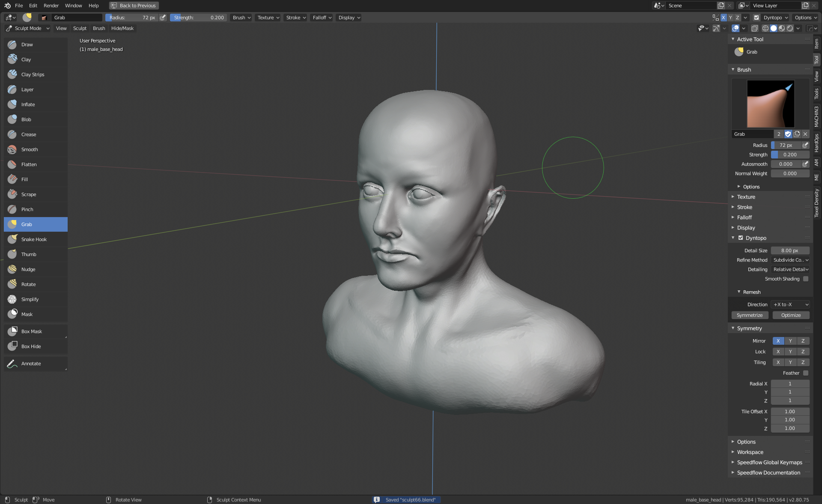This screenshot has width=822, height=504.
Task: Select the Snake Hook brush
Action: [34, 239]
